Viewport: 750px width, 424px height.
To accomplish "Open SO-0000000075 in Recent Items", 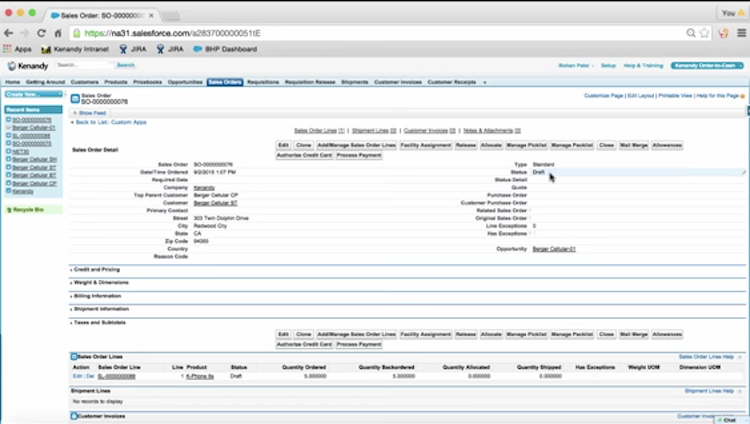I will point(32,144).
